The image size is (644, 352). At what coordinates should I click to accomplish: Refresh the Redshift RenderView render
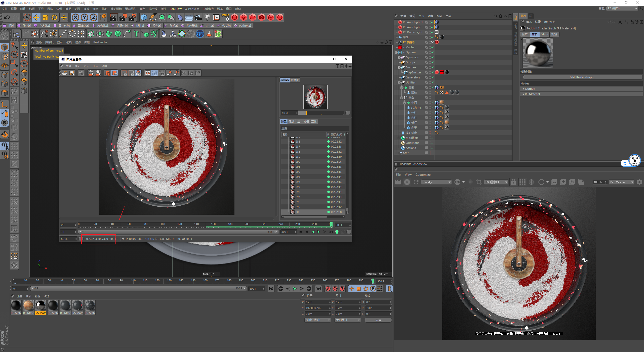point(416,182)
